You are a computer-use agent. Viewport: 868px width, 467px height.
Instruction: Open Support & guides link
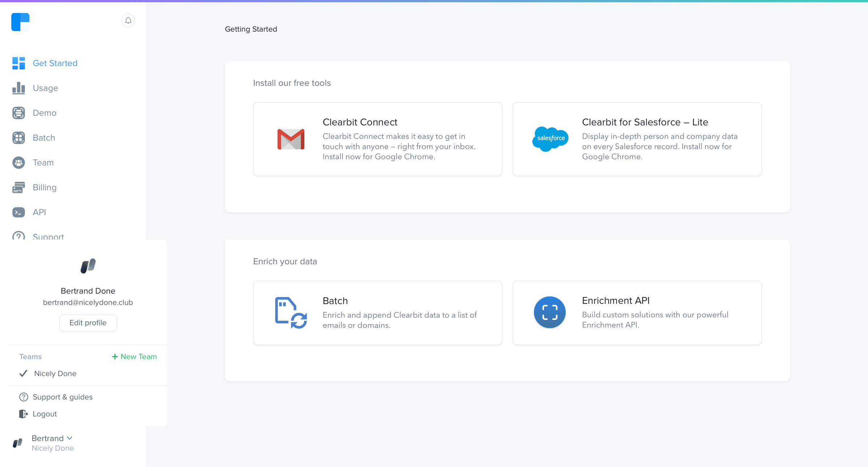point(63,397)
